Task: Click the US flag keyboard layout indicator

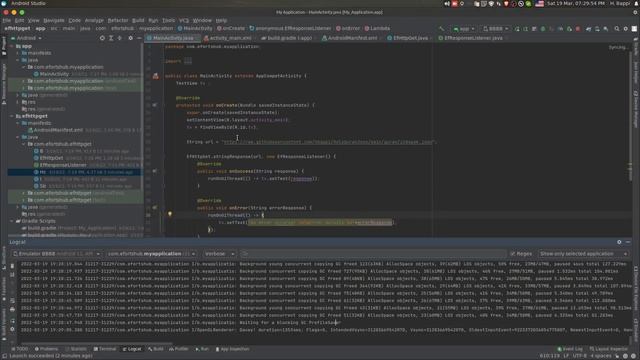Action: [x=539, y=3]
